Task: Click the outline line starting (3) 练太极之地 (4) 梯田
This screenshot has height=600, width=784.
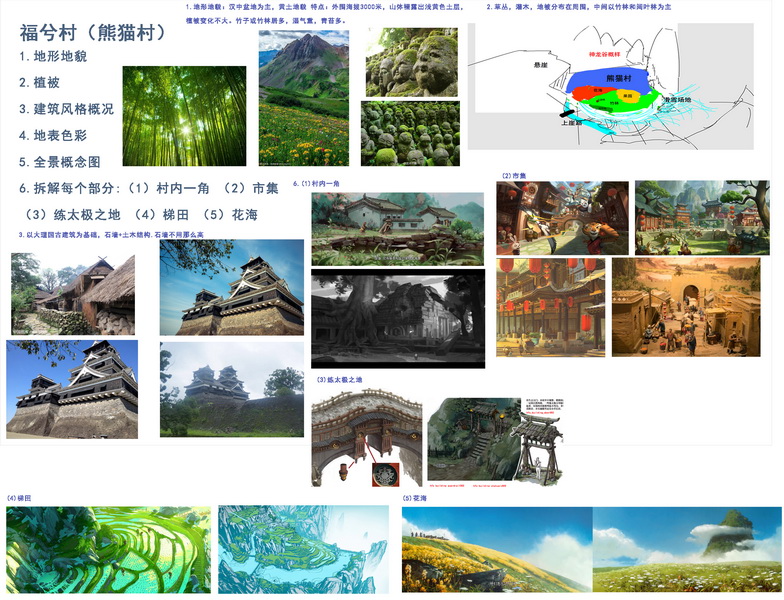Action: pos(140,215)
